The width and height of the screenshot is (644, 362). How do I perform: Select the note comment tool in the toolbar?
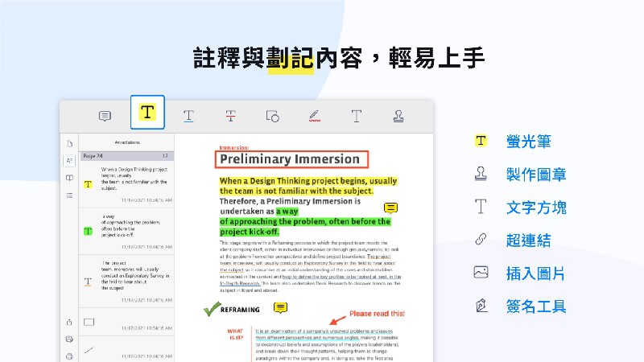pyautogui.click(x=105, y=116)
